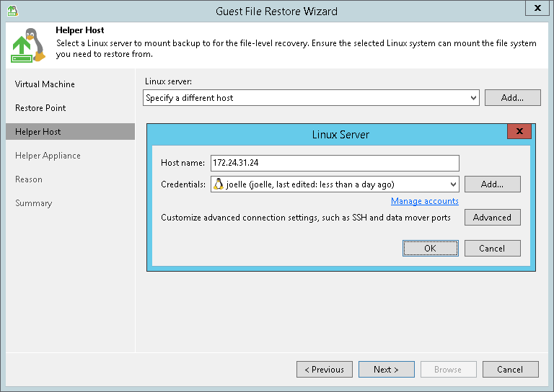Image resolution: width=554 pixels, height=392 pixels.
Task: Click the Helper Host heading text
Action: (80, 30)
